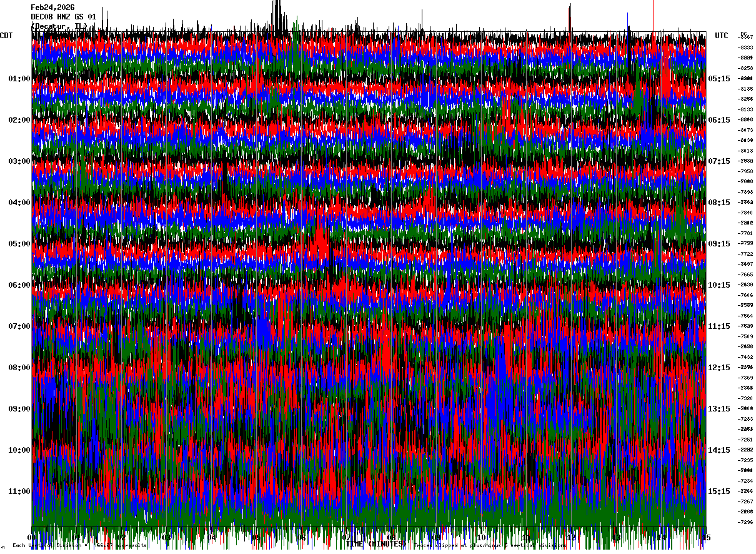Select the 03:00 CDT time label
Screen dimensions: 756x554
pos(19,161)
